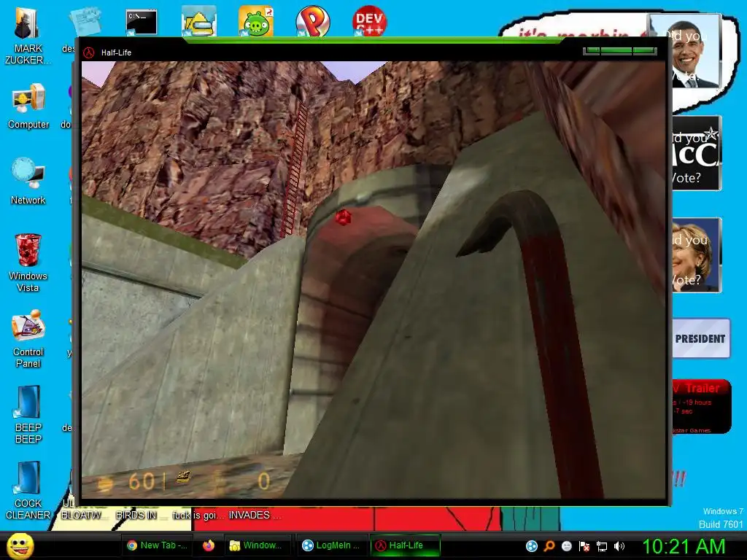This screenshot has width=747, height=560.
Task: Click the red gem object in game view
Action: pyautogui.click(x=343, y=217)
